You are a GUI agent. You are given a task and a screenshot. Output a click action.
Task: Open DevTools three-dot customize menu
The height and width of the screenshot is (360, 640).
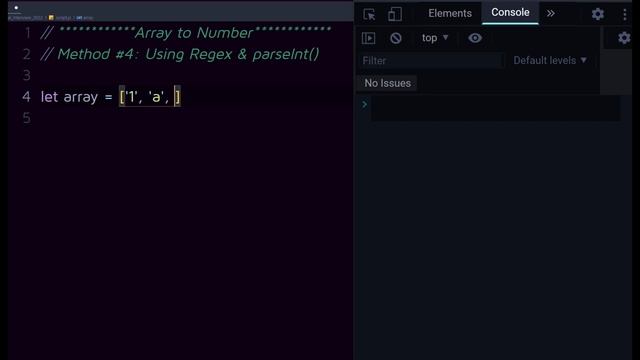coord(624,14)
